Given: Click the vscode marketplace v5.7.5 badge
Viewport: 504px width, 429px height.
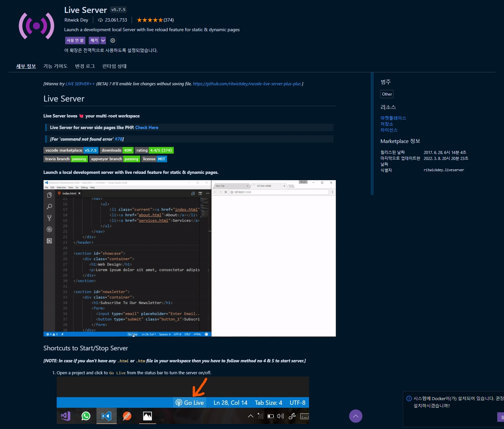Looking at the screenshot, I should pos(71,150).
